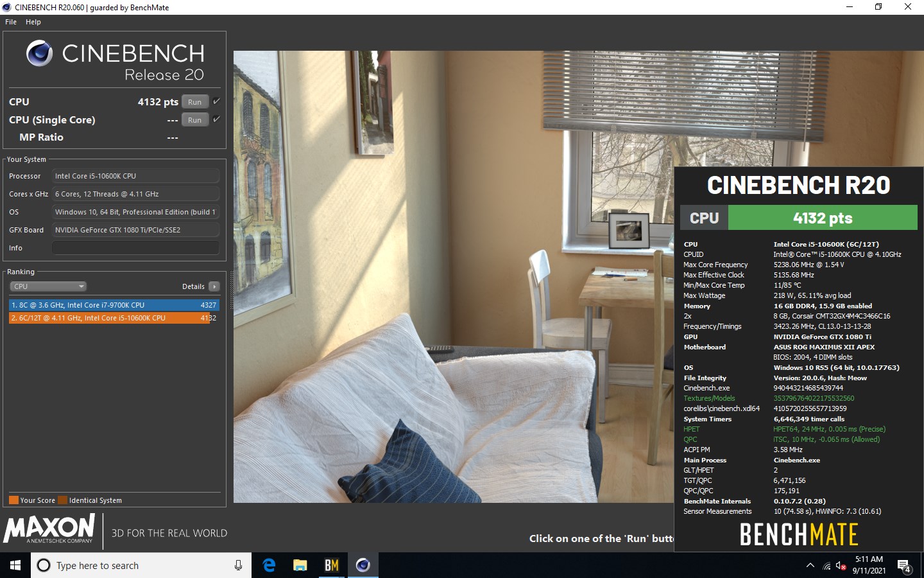This screenshot has height=578, width=924.
Task: Click the muted volume icon in tray
Action: [841, 566]
